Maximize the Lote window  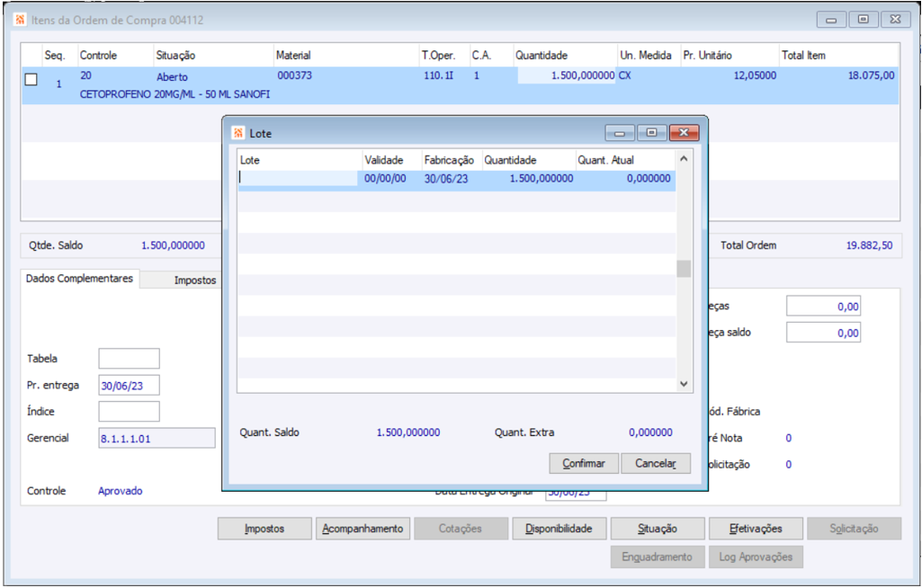(651, 133)
